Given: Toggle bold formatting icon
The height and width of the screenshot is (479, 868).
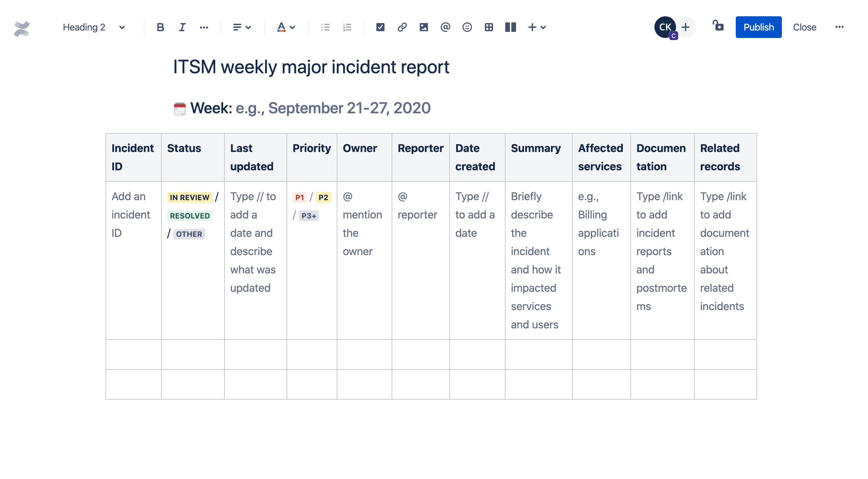Looking at the screenshot, I should pyautogui.click(x=160, y=26).
